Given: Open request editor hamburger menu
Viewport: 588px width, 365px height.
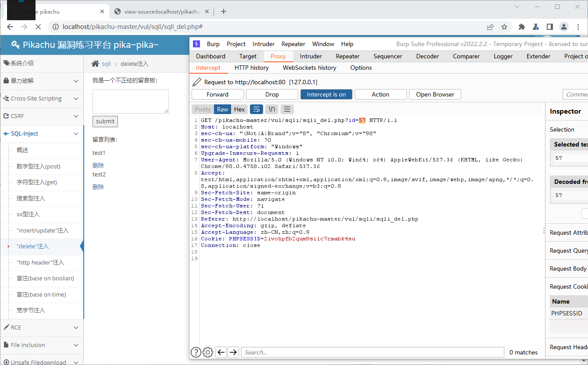Looking at the screenshot, I should [x=287, y=109].
